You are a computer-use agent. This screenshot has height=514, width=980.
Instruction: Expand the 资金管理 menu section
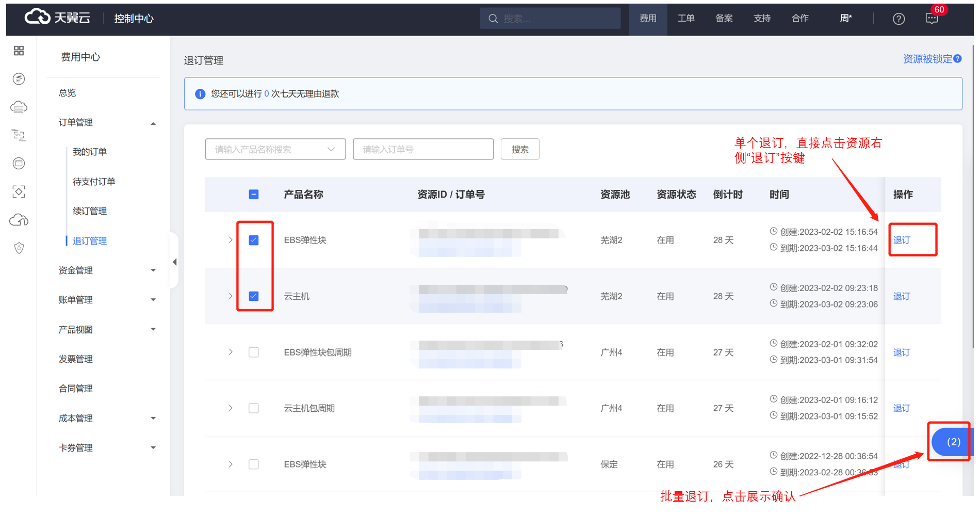[x=107, y=270]
